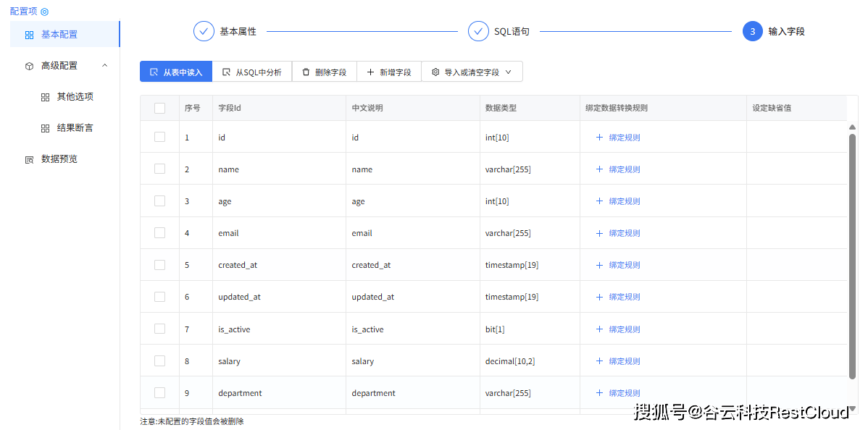Click the trash icon for 删除字段
868x430 pixels.
(306, 72)
